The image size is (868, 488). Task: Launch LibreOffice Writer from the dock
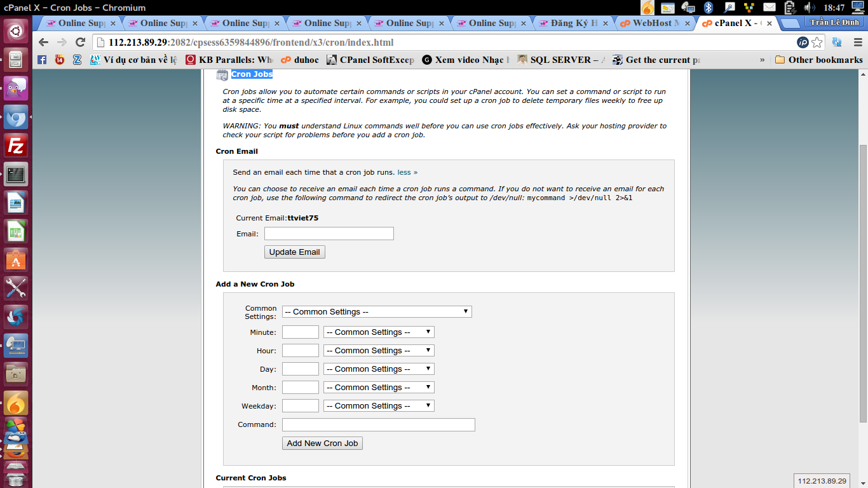tap(16, 203)
